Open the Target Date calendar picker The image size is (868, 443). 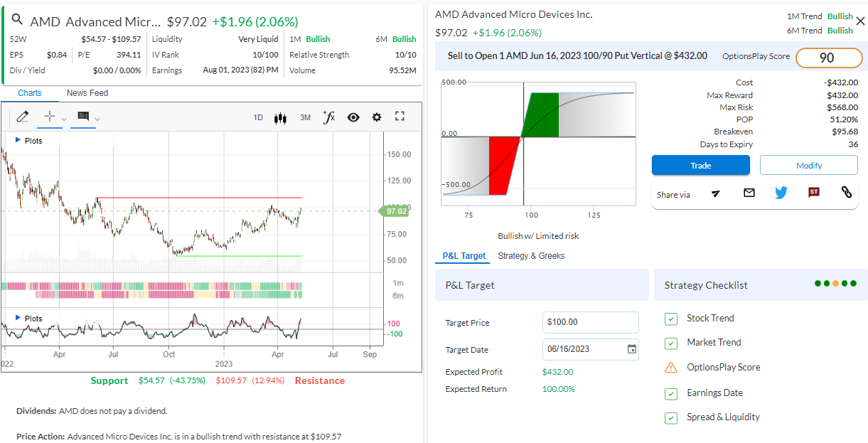click(631, 349)
